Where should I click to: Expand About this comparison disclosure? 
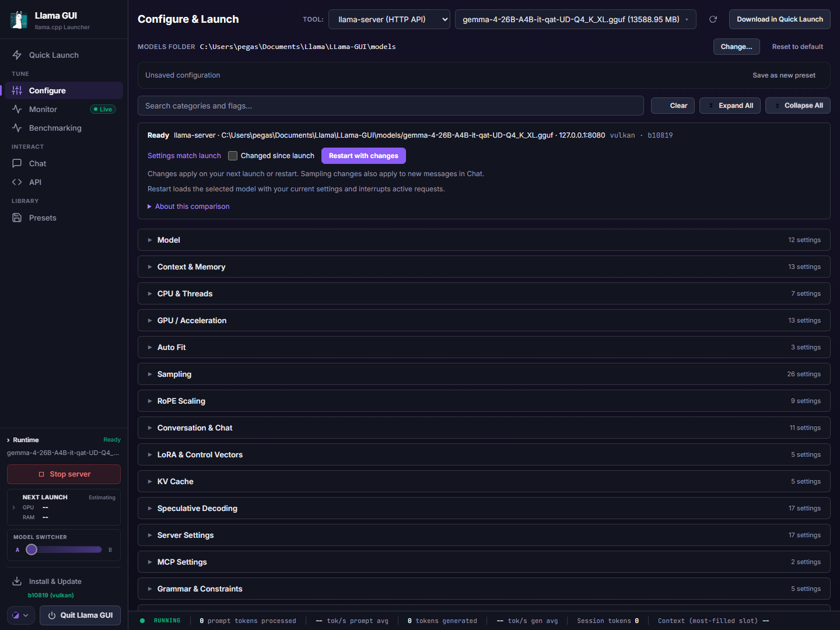(188, 206)
